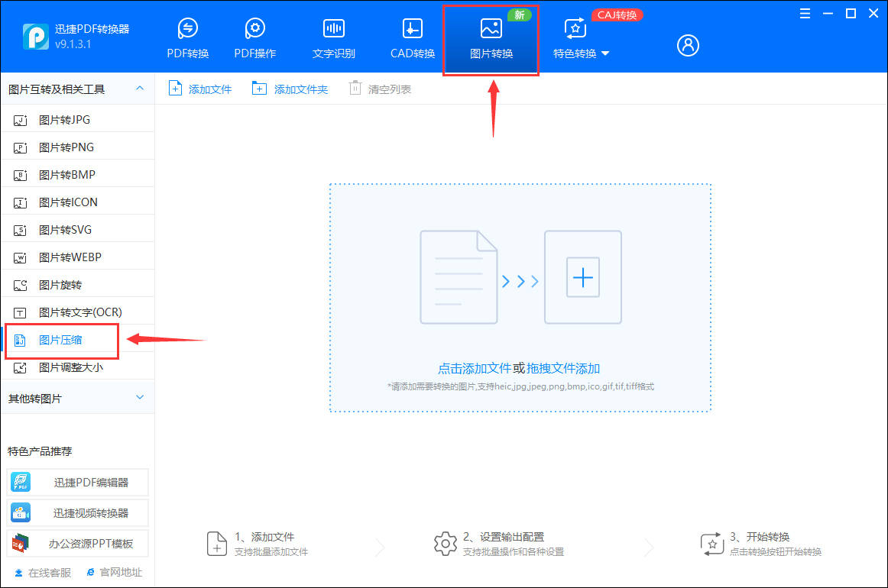888x588 pixels.
Task: Select 图片转ICON in sidebar
Action: (x=78, y=202)
